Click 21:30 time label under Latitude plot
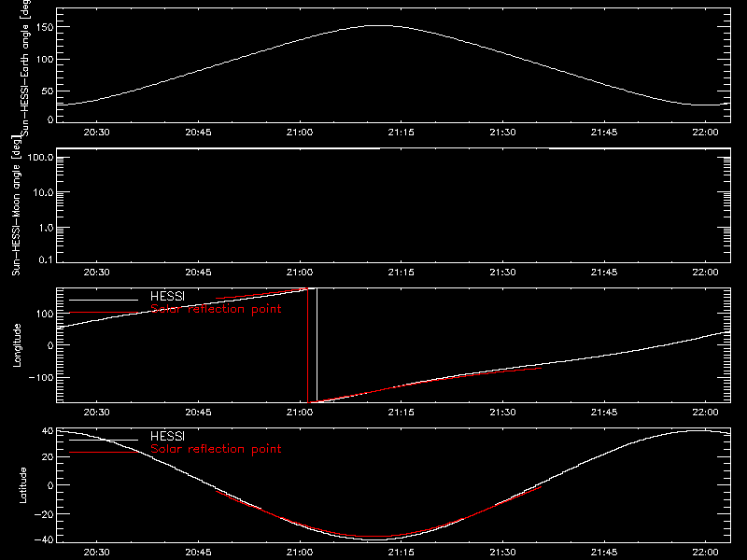The image size is (747, 560). point(502,553)
